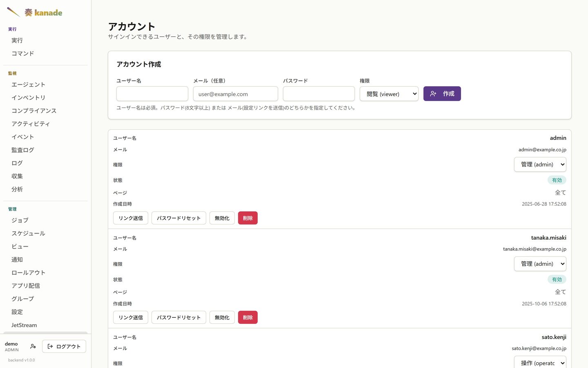Click 無効化 to disable admin account

click(222, 218)
